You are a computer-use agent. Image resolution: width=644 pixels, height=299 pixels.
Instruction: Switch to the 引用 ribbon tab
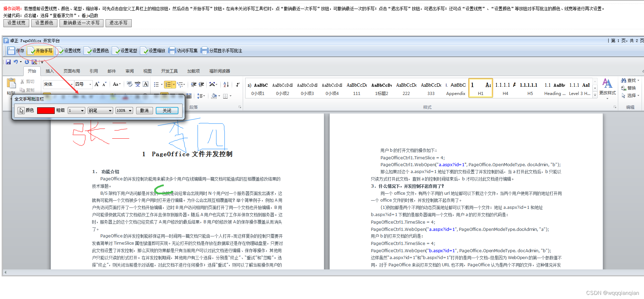(94, 71)
